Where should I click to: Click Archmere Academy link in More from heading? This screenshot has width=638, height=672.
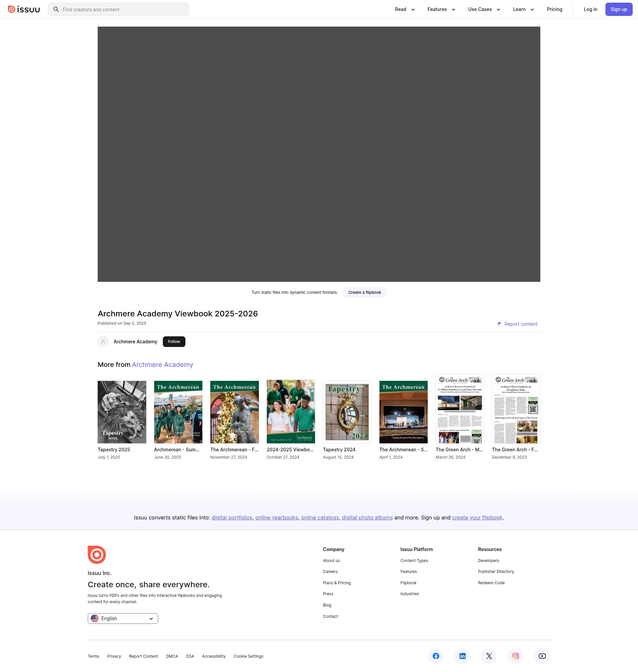point(162,365)
